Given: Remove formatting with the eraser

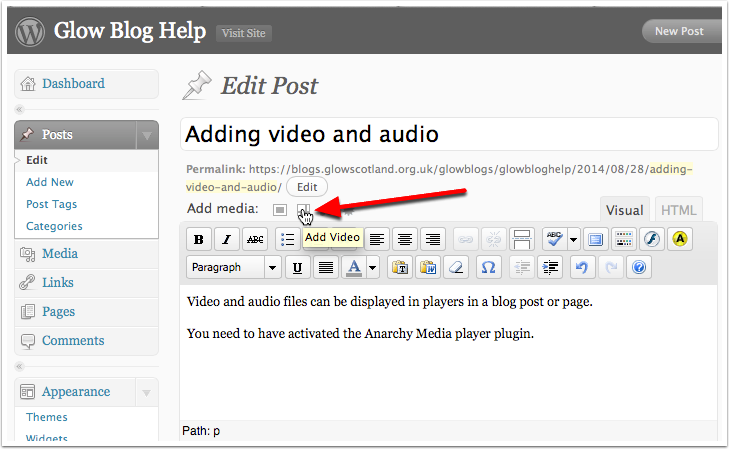Looking at the screenshot, I should (x=456, y=267).
